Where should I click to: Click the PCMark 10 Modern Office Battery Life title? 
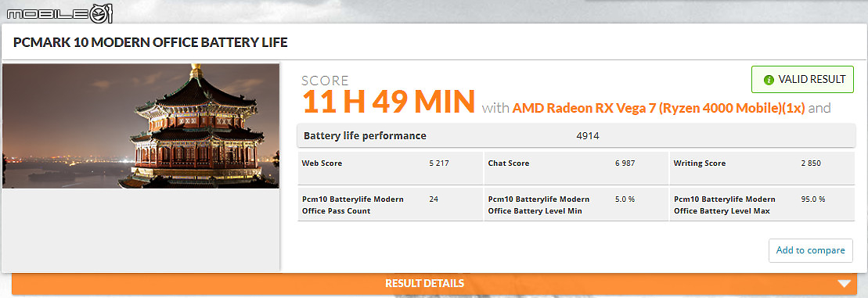point(150,42)
